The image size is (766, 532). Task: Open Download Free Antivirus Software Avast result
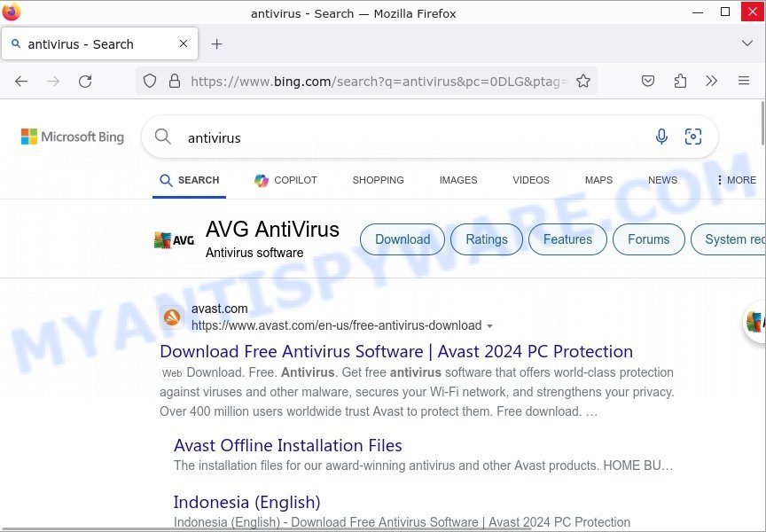(396, 351)
